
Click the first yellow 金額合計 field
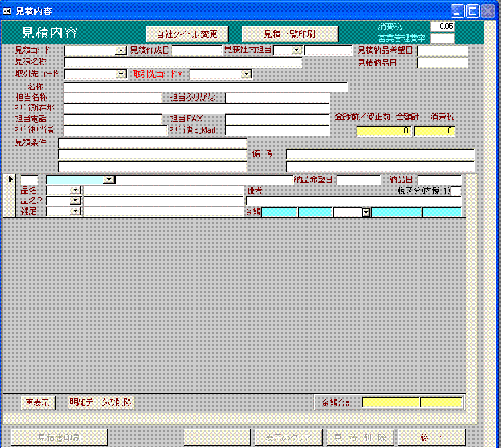click(x=391, y=402)
